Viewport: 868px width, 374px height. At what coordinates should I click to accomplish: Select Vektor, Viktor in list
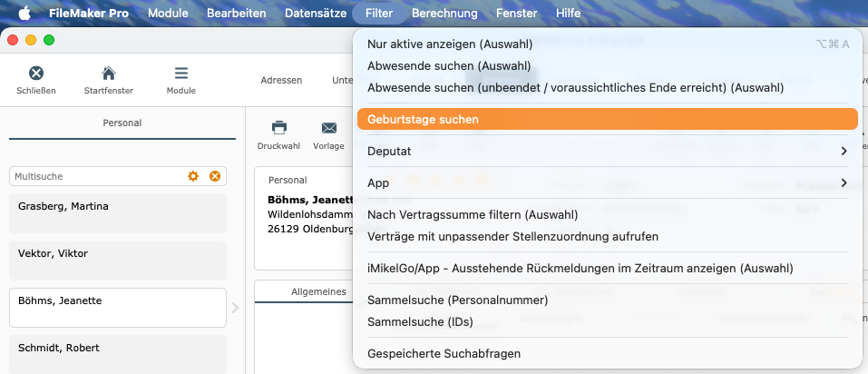[118, 261]
